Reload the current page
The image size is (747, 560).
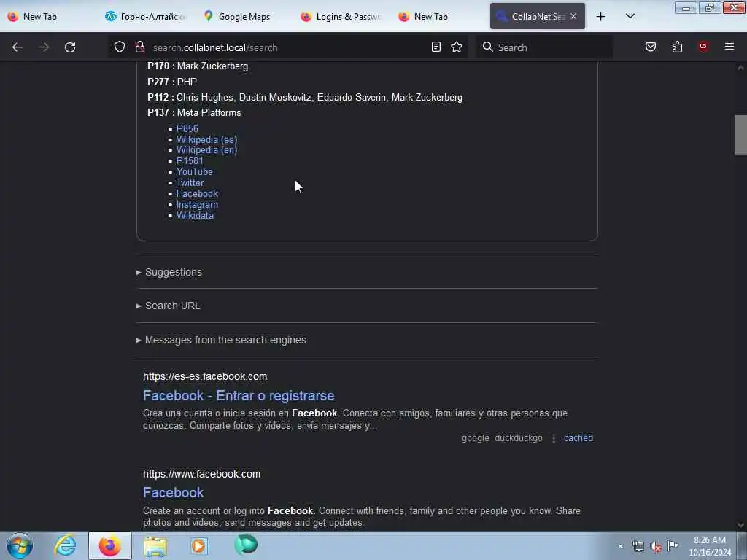tap(70, 47)
